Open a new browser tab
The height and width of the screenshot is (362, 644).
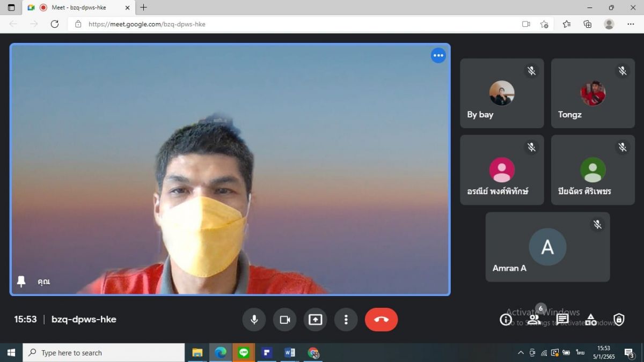coord(143,8)
